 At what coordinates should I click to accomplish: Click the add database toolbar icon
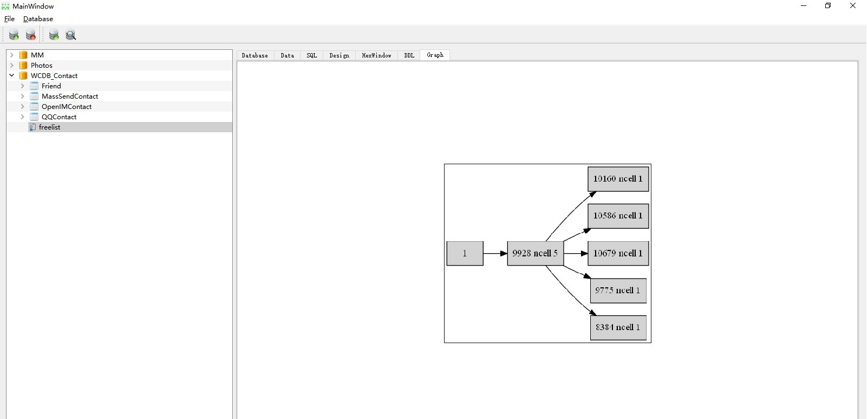coord(14,35)
